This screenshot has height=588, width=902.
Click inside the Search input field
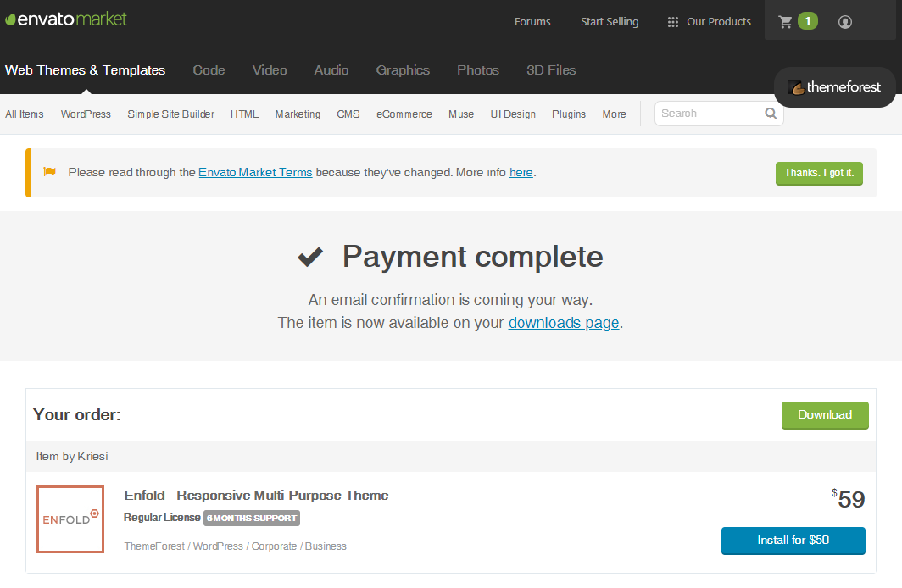(708, 114)
